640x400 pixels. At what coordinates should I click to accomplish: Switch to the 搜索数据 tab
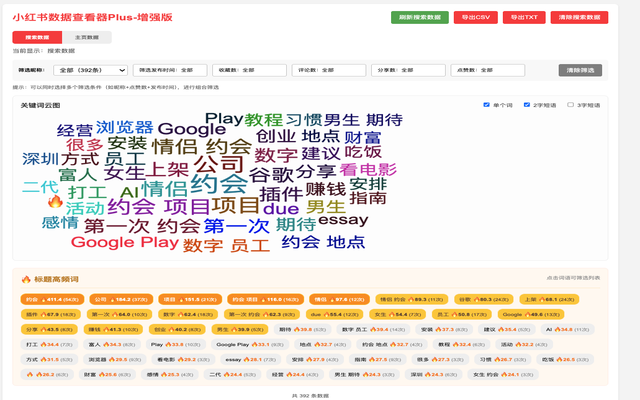coord(37,37)
